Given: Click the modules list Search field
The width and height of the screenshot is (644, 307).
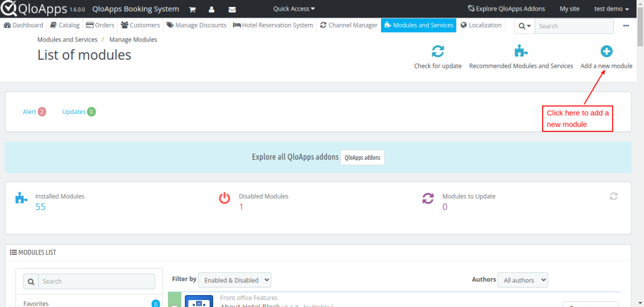Looking at the screenshot, I should (96, 281).
